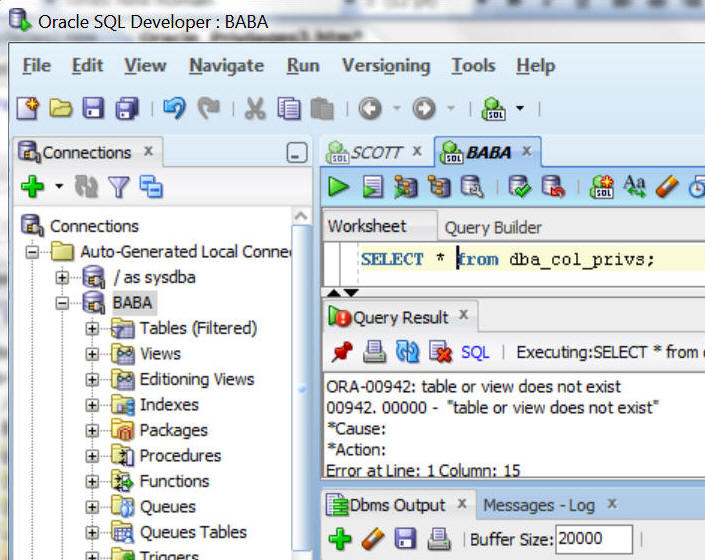Image resolution: width=705 pixels, height=560 pixels.
Task: Click the SQL Tuning Advisor icon
Action: click(x=472, y=187)
